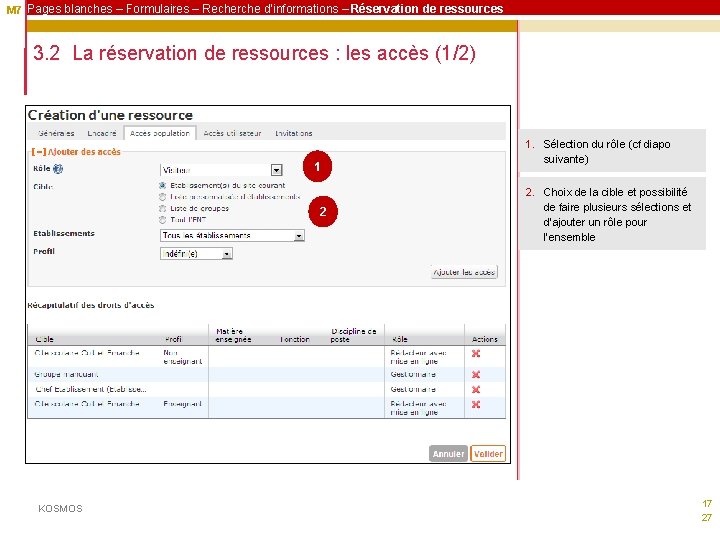This screenshot has width=720, height=540.
Task: Choose the list of établissements radio option
Action: tap(162, 197)
